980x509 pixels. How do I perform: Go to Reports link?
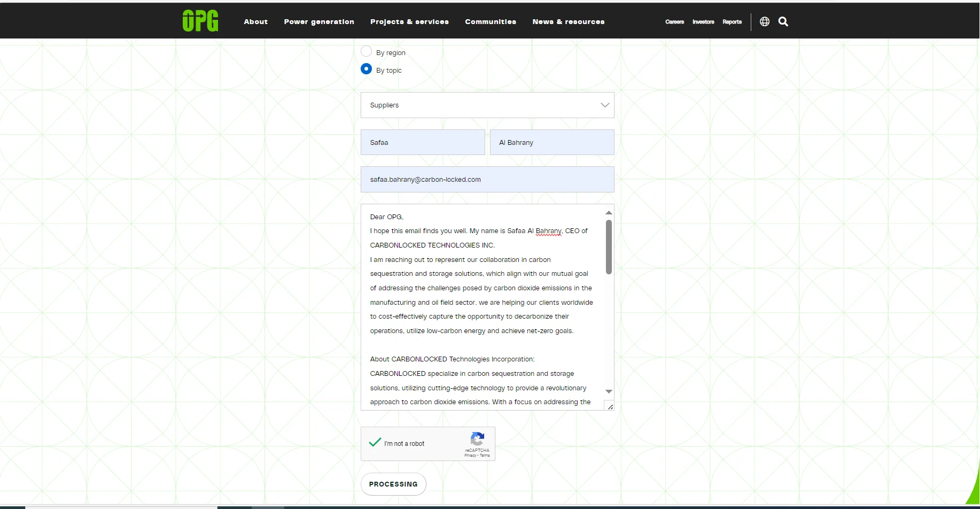[732, 22]
